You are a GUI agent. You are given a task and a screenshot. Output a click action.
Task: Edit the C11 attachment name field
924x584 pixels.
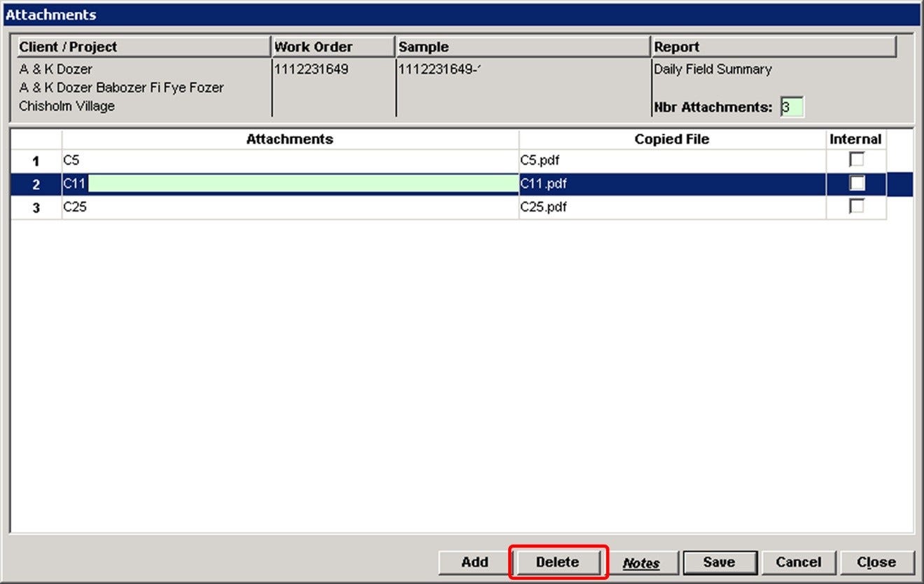[290, 184]
